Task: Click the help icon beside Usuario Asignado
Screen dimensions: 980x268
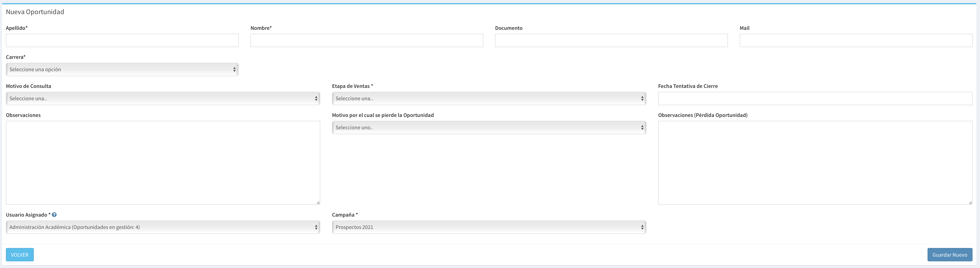Action: [x=54, y=215]
